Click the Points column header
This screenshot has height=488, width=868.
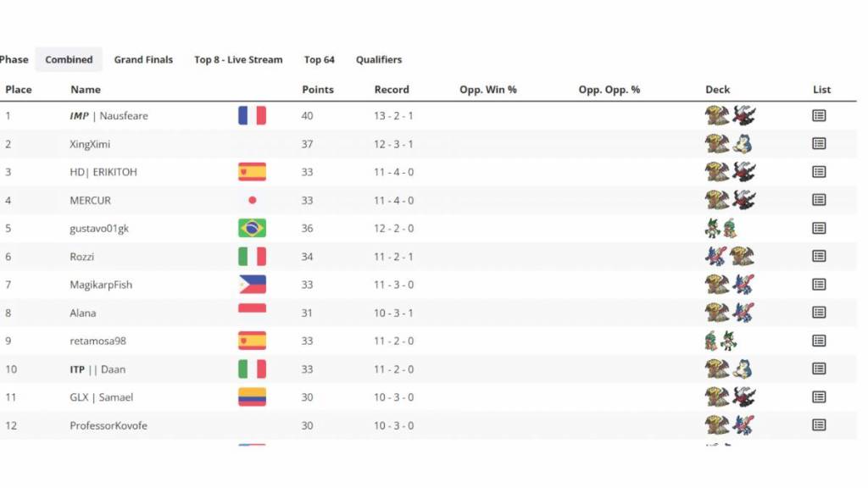tap(318, 90)
